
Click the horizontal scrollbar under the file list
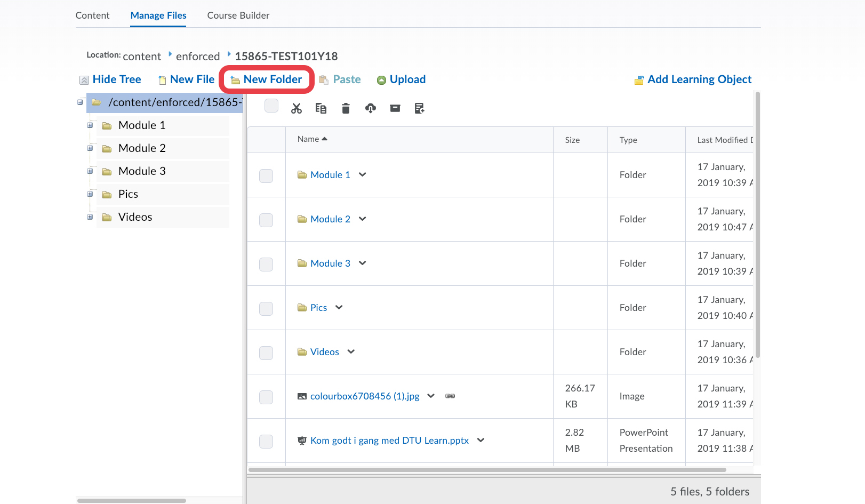pyautogui.click(x=487, y=470)
